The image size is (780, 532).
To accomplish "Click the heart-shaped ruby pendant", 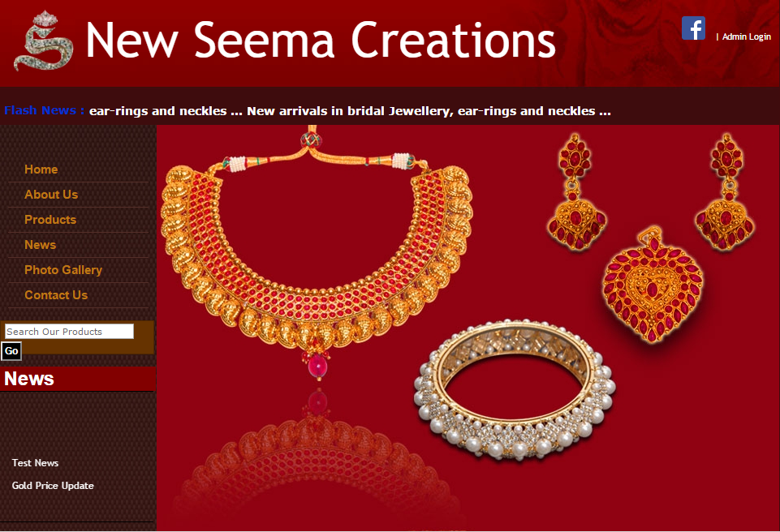I will (x=653, y=285).
